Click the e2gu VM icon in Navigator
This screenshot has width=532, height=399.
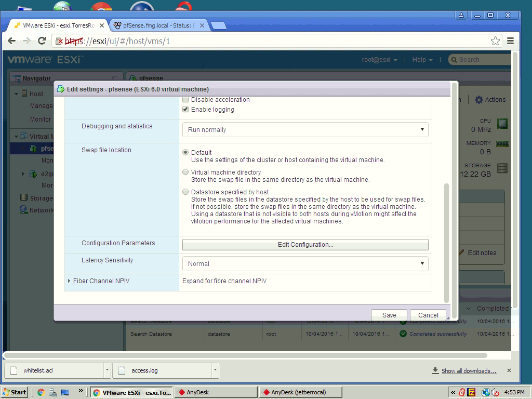click(33, 174)
